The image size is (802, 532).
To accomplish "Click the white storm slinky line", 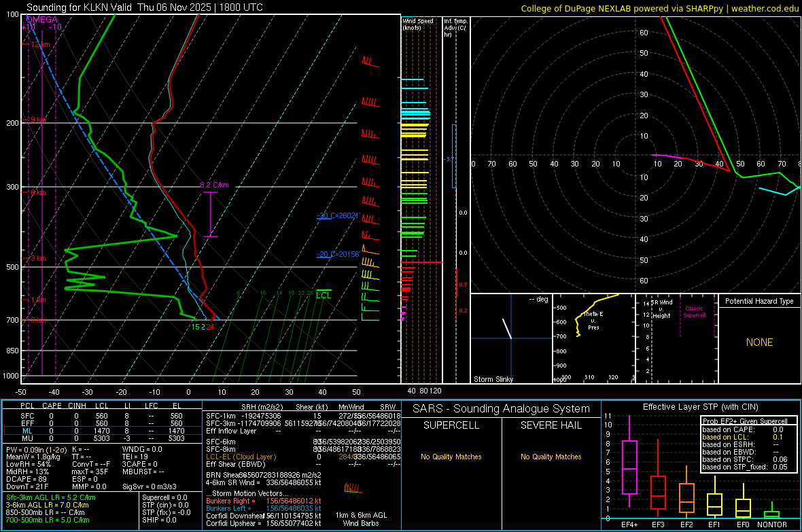I will 507,328.
